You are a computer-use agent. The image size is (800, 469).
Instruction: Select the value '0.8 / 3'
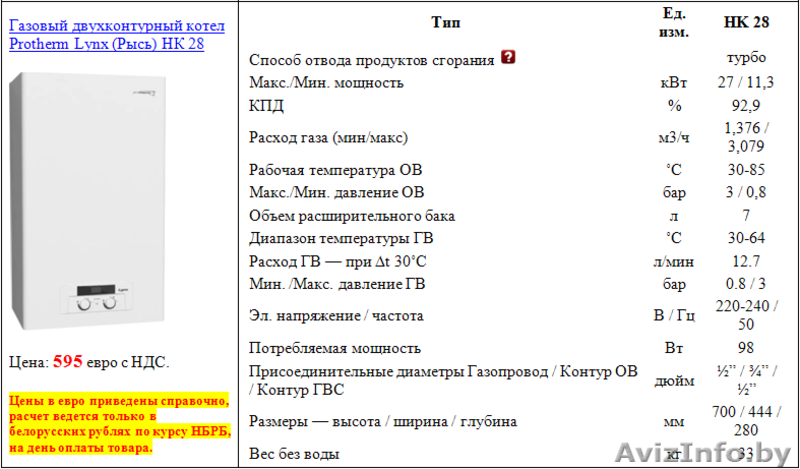point(746,284)
